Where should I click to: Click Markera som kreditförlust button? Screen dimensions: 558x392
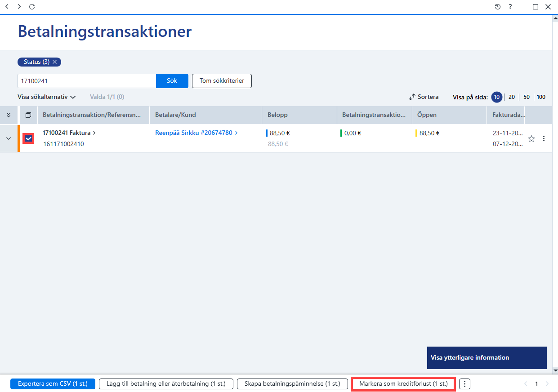click(403, 384)
